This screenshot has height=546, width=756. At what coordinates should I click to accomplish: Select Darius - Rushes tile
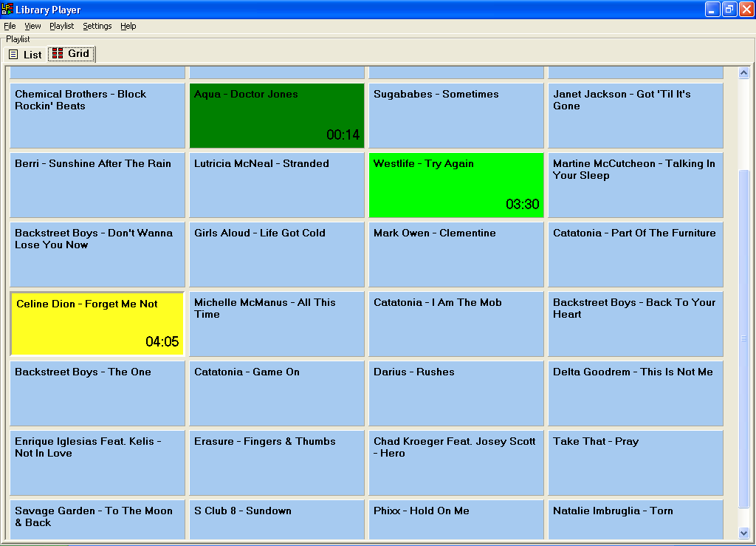click(x=456, y=394)
